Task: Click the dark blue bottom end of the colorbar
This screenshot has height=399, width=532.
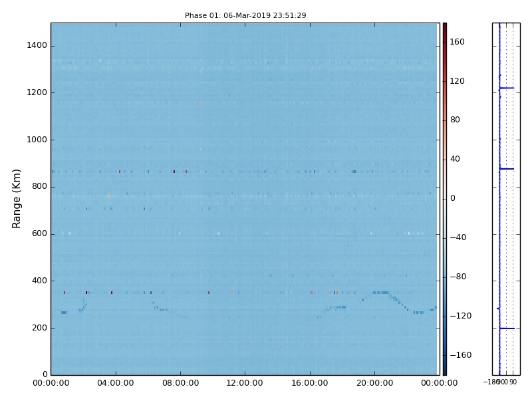Action: click(x=445, y=372)
